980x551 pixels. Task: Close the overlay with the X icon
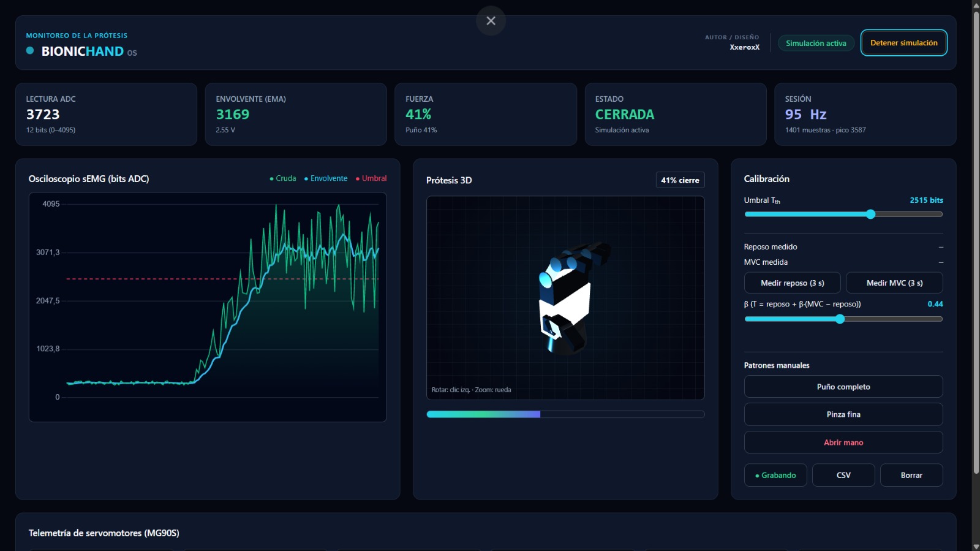491,21
